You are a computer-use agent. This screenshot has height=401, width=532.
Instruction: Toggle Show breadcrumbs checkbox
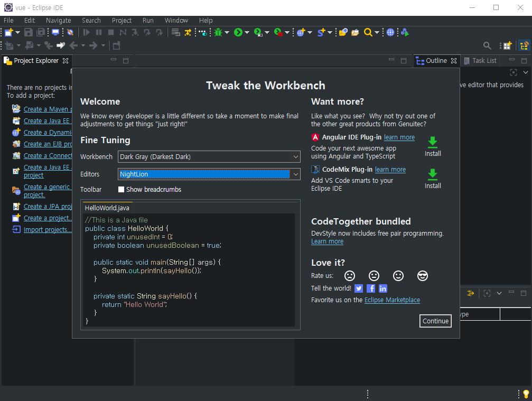click(121, 189)
